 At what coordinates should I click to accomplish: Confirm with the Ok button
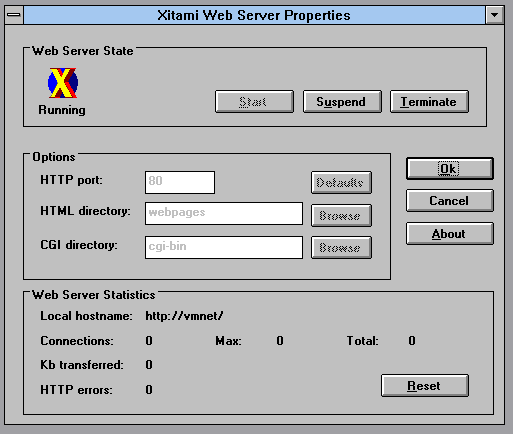click(450, 169)
